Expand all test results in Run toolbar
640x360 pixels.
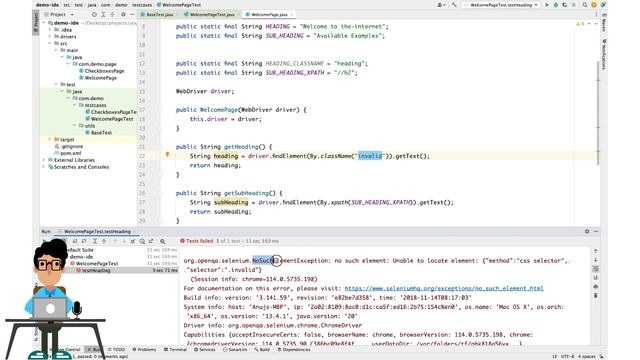click(x=95, y=241)
